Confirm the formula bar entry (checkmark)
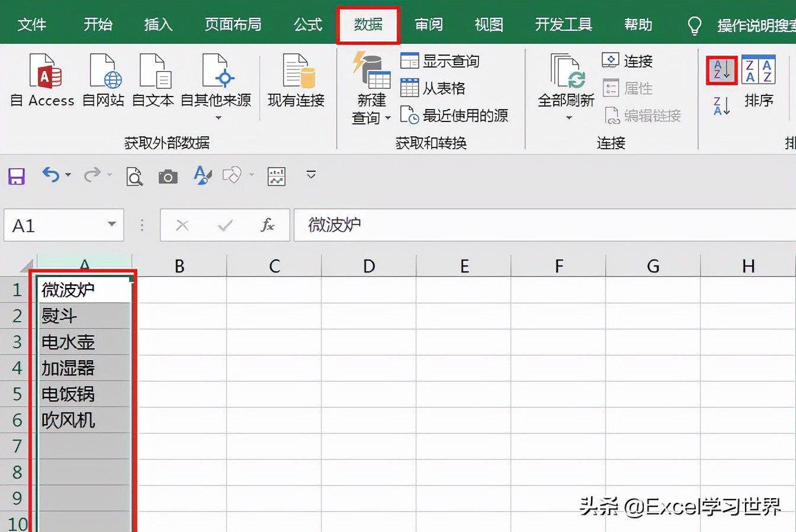796x532 pixels. [x=225, y=225]
